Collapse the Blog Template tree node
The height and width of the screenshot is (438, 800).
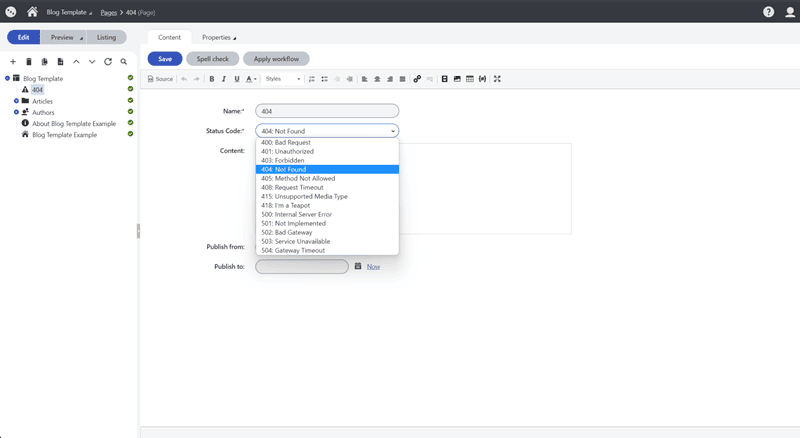coord(7,78)
